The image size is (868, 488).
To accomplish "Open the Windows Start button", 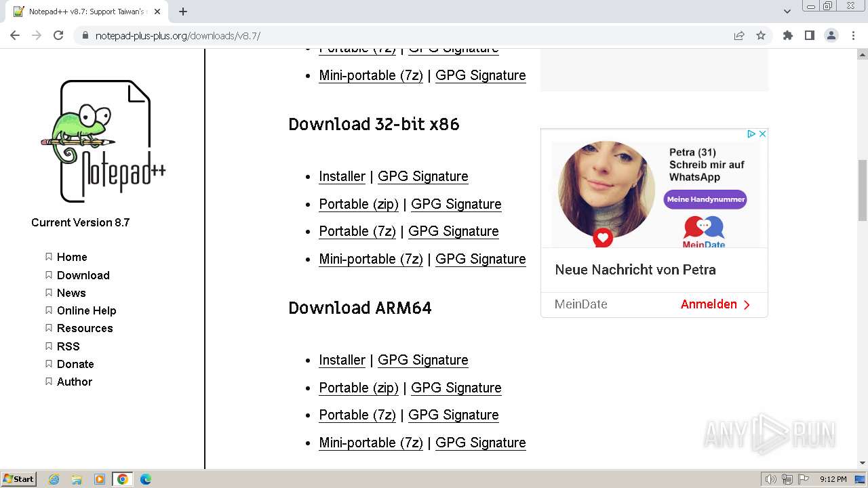I will coord(19,479).
